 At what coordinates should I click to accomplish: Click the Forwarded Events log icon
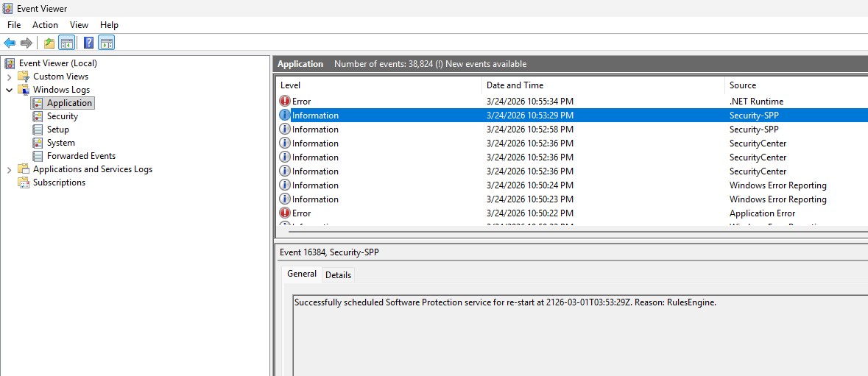pyautogui.click(x=38, y=156)
